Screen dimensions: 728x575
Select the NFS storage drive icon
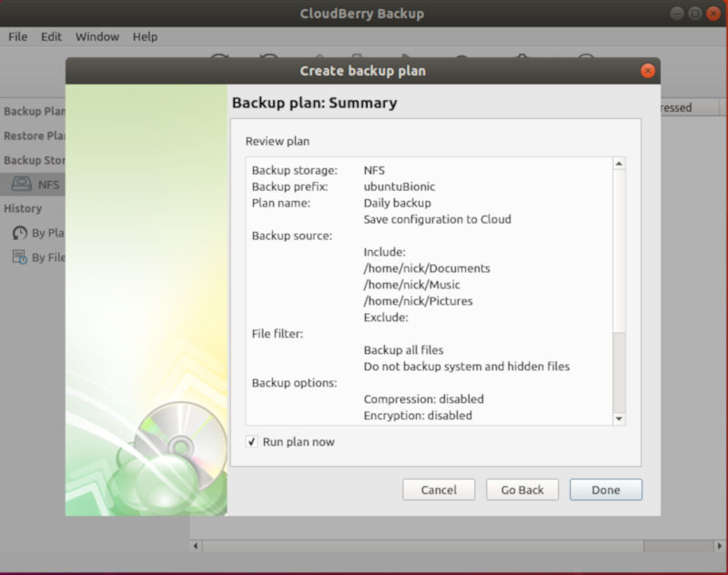tap(21, 185)
